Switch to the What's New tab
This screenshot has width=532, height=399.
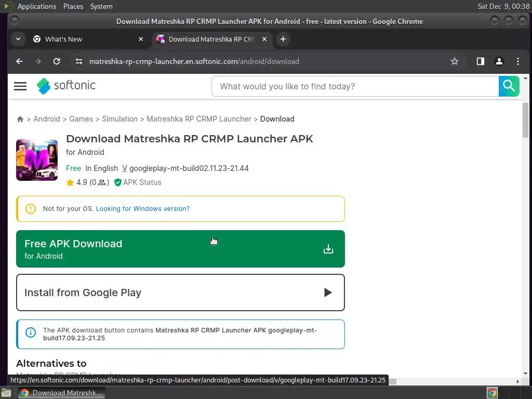pos(88,39)
